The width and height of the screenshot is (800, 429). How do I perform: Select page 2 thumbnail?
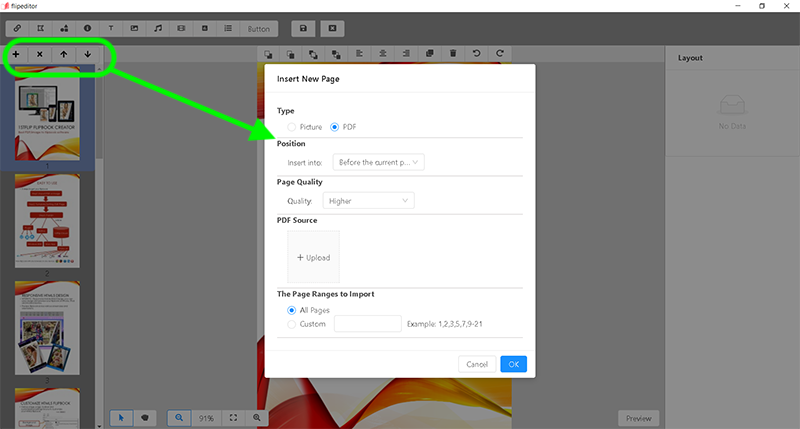click(x=47, y=221)
